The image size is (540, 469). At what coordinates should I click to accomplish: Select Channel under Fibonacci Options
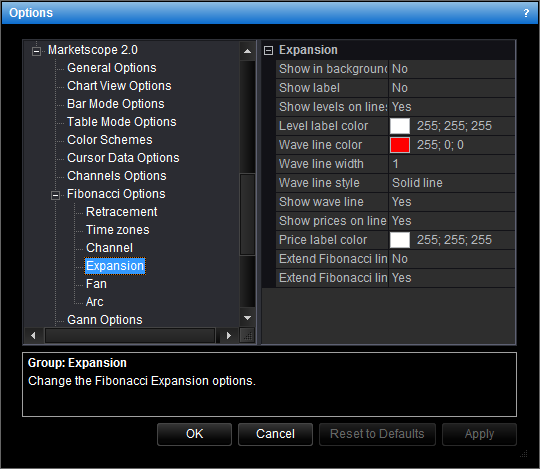tap(109, 248)
